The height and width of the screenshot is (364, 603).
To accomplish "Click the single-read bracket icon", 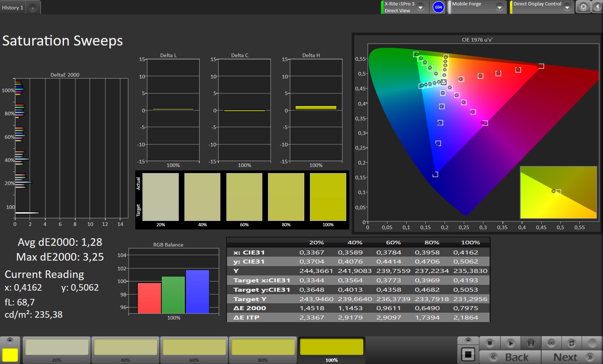I will point(531,343).
